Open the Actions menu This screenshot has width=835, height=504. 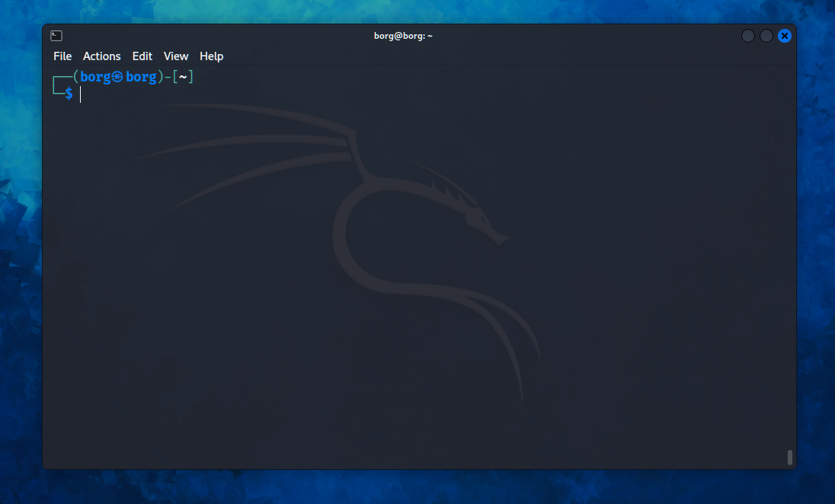(x=102, y=56)
